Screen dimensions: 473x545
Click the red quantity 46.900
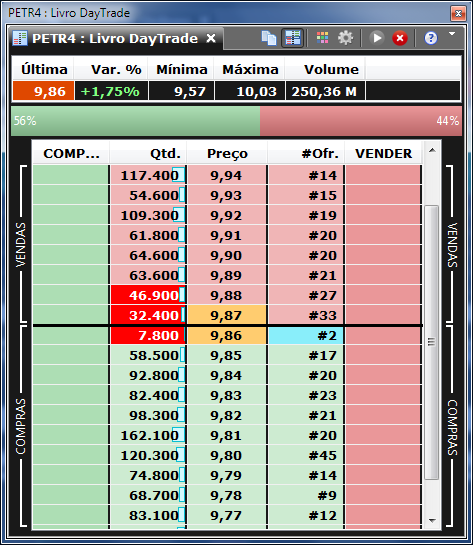[148, 295]
